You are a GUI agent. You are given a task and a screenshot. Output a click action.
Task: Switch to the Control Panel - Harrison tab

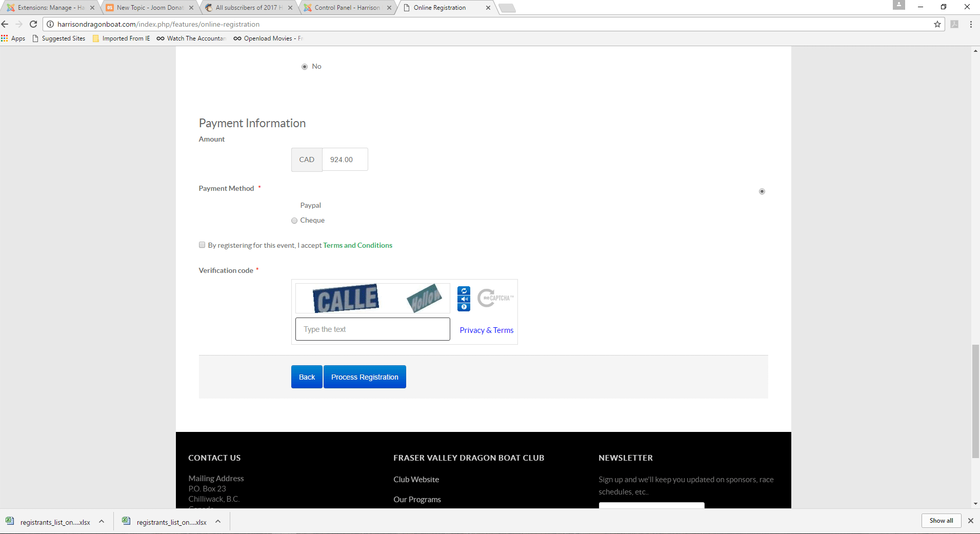coord(347,8)
